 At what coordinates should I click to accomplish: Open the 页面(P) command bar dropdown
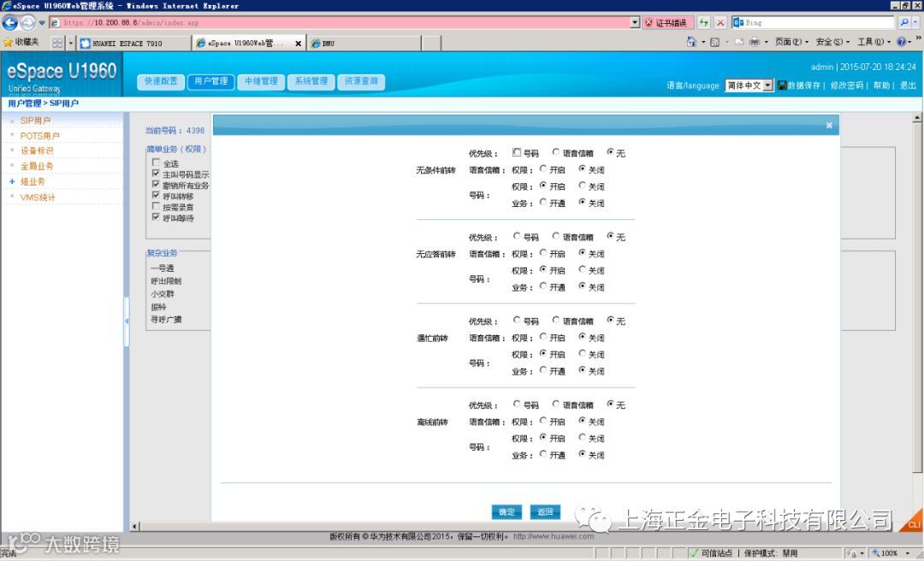791,43
